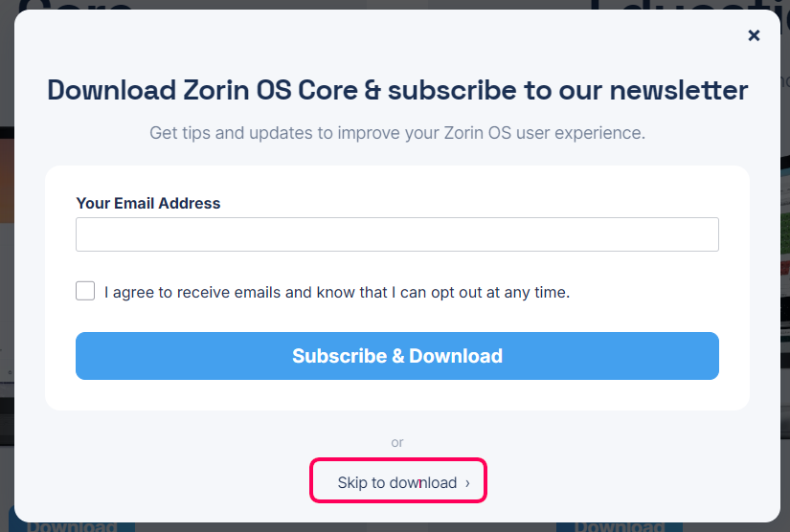Follow the Skip to download link
Viewport: 790px width, 532px height.
[x=397, y=482]
